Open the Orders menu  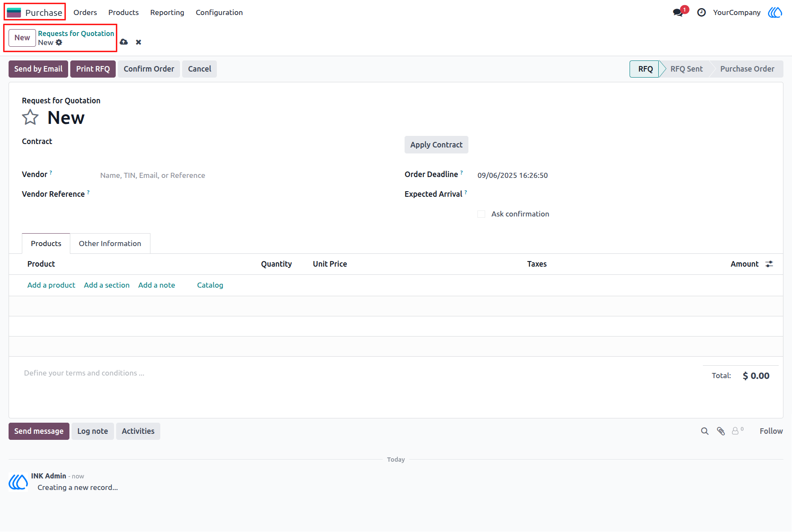85,12
